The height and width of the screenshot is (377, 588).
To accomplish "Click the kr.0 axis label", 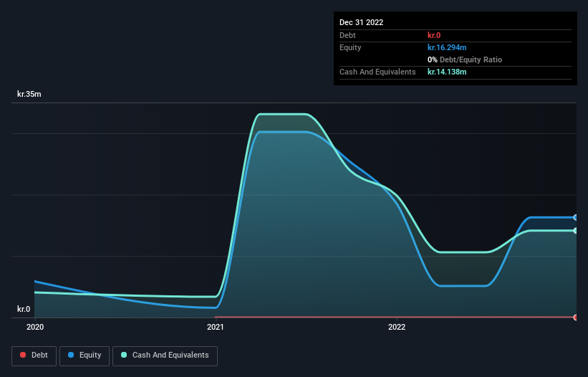I will (24, 309).
